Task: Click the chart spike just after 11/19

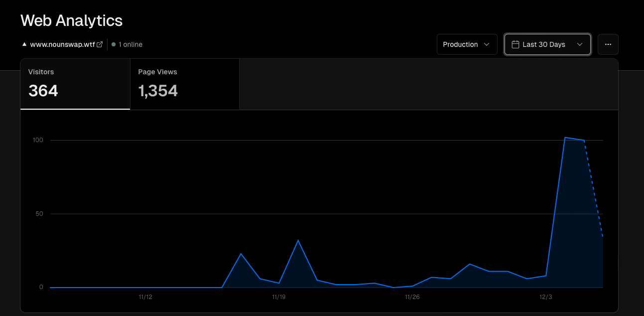Action: (298, 240)
